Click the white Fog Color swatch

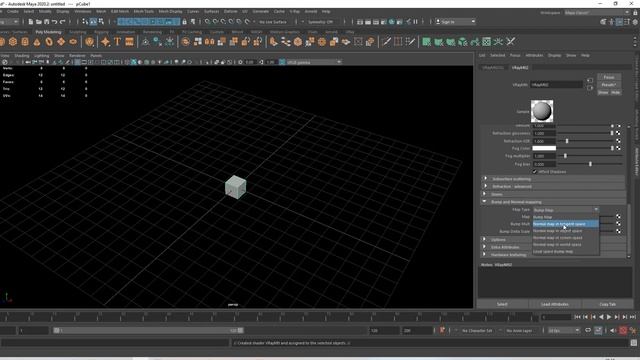click(544, 148)
